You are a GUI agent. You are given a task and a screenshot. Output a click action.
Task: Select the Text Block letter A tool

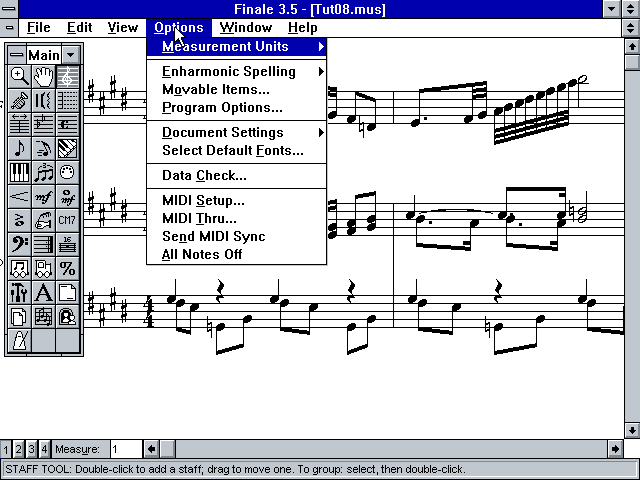43,293
